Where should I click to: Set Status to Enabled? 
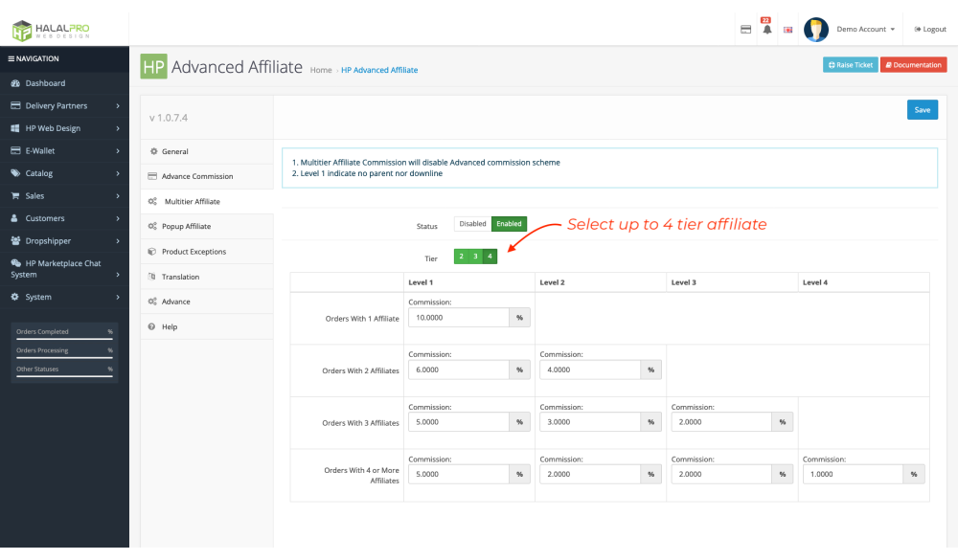coord(509,224)
